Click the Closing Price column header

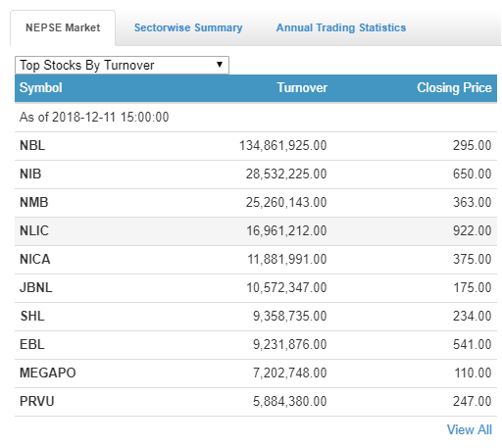pos(454,88)
